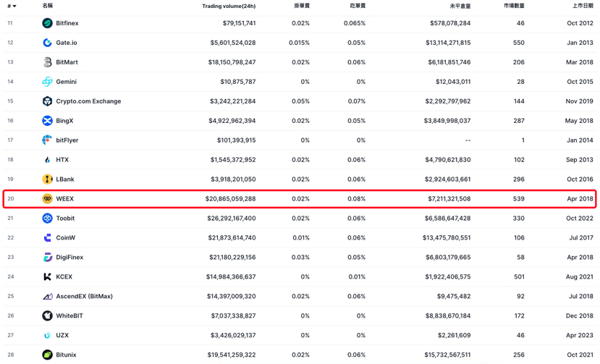The width and height of the screenshot is (600, 364).
Task: Click the UZX exchange logo
Action: coord(47,335)
